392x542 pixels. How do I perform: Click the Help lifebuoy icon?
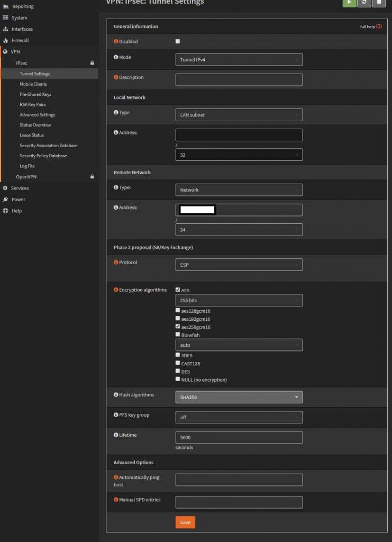click(5, 211)
